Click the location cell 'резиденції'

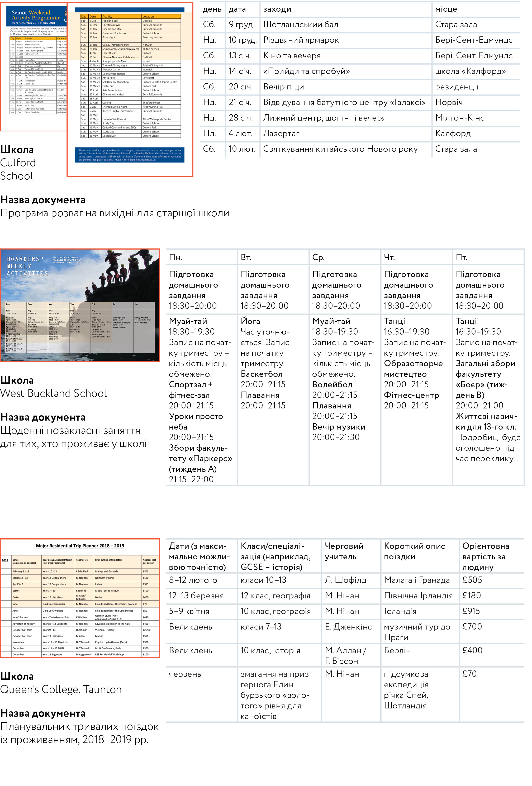coord(457,87)
